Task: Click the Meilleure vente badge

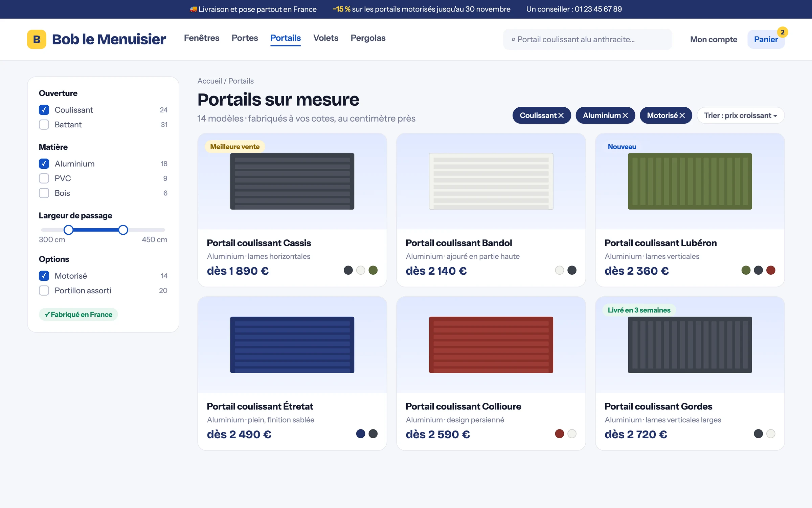Action: [235, 147]
